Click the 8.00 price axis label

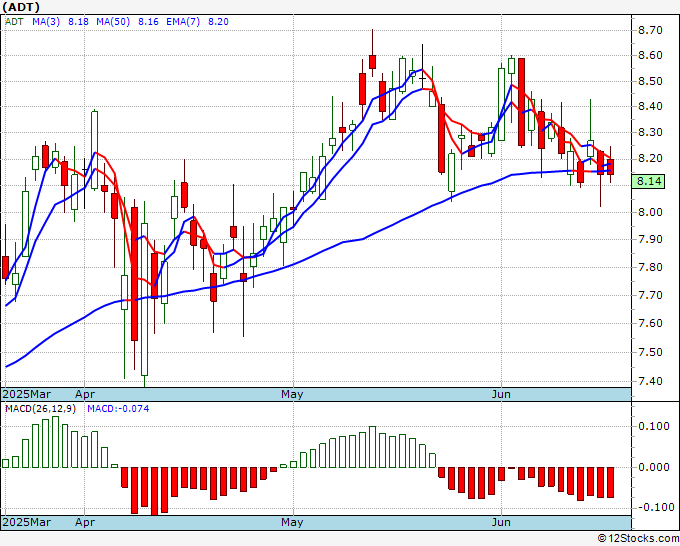point(650,212)
